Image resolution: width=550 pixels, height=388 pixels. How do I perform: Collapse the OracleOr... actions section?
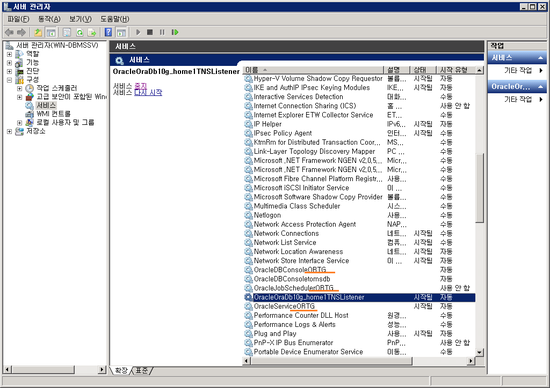[541, 87]
